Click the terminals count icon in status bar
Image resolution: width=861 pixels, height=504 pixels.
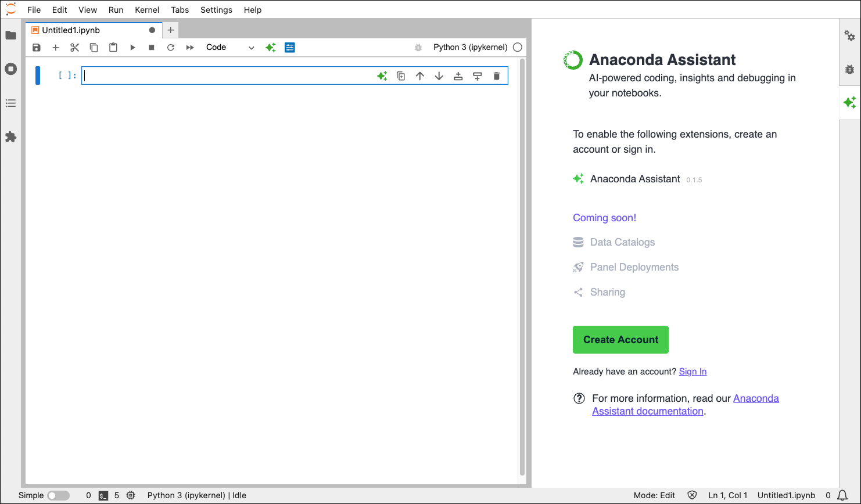point(103,495)
